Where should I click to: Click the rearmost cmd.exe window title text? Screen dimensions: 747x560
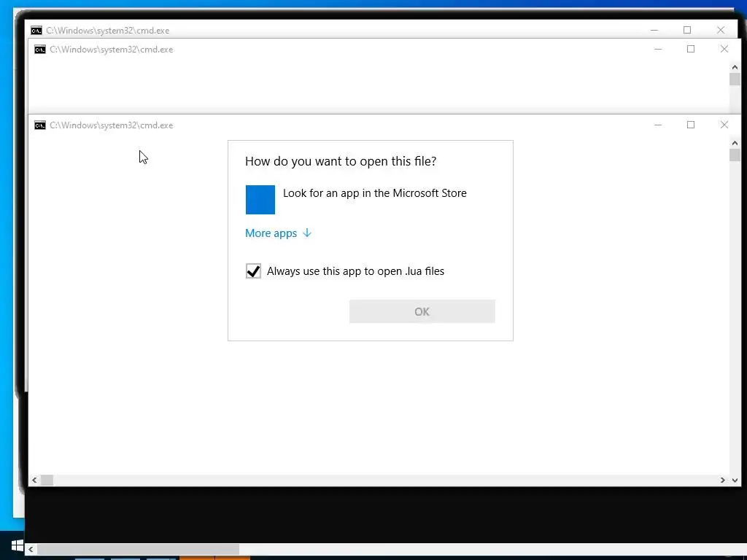(108, 31)
